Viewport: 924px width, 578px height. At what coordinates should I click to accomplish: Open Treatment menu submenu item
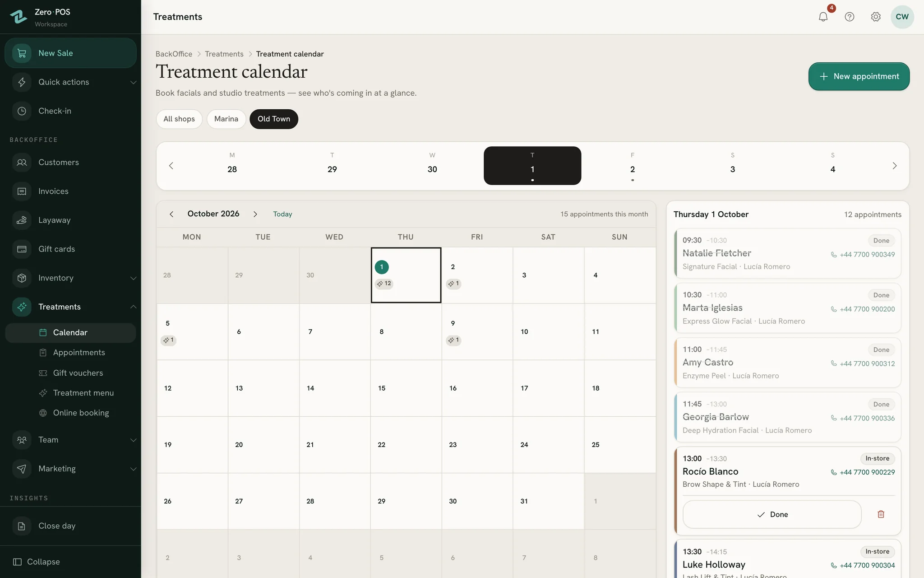coord(70,393)
